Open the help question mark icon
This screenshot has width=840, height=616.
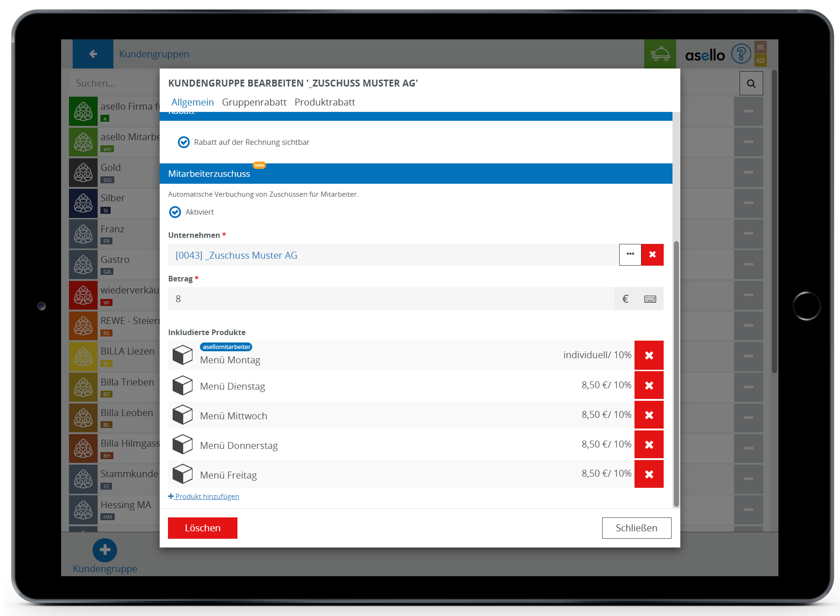[x=740, y=54]
